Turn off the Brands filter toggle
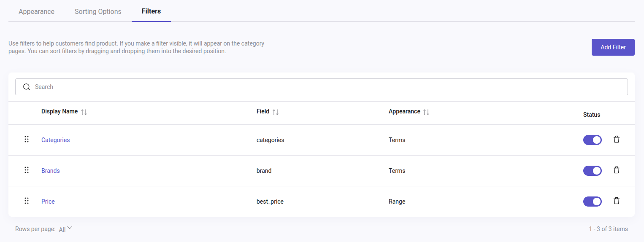Image resolution: width=644 pixels, height=242 pixels. click(x=592, y=171)
